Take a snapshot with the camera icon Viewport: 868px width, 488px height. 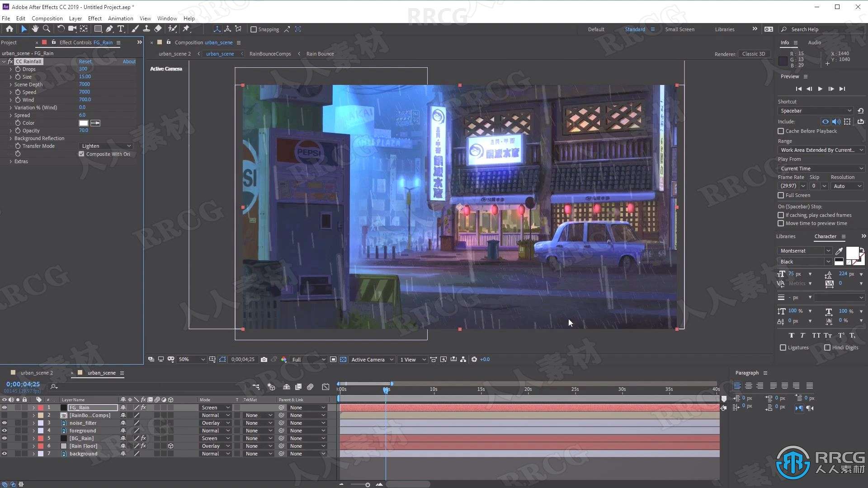point(264,360)
